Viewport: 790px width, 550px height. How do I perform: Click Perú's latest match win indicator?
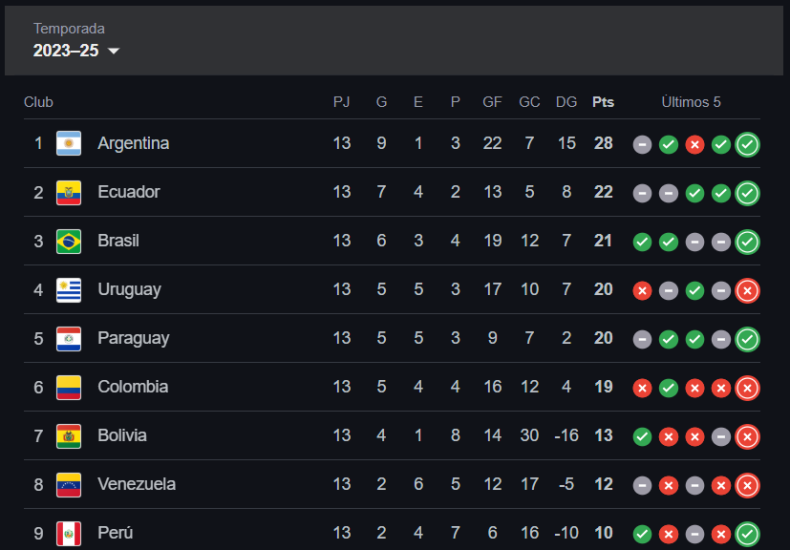point(747,534)
